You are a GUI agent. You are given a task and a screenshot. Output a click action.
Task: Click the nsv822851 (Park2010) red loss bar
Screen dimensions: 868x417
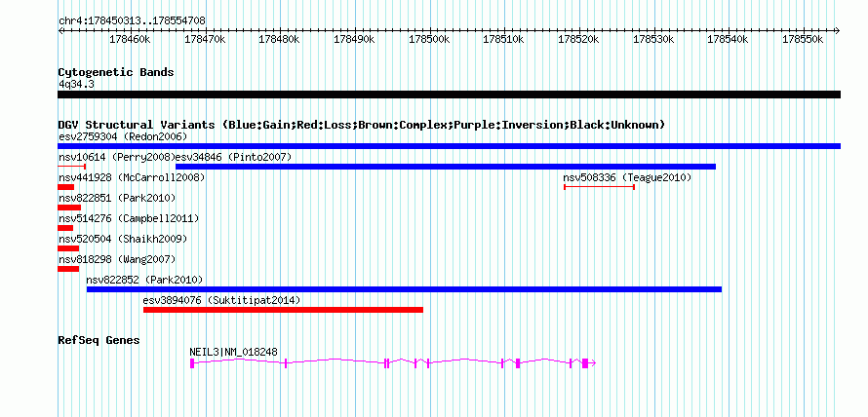pyautogui.click(x=69, y=208)
